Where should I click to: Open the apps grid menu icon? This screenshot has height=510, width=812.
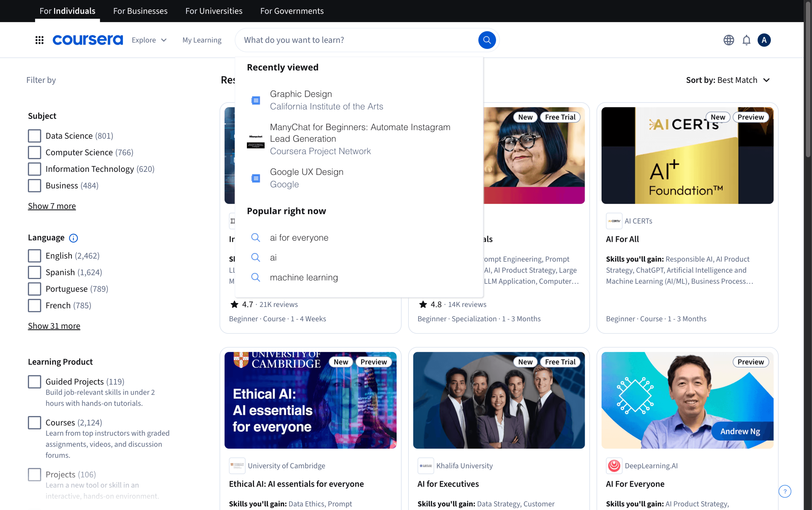click(x=39, y=40)
